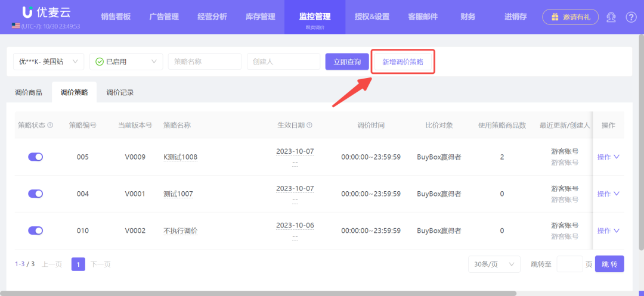Image resolution: width=644 pixels, height=296 pixels.
Task: Click 使用策略商品数 column header
Action: pyautogui.click(x=502, y=126)
